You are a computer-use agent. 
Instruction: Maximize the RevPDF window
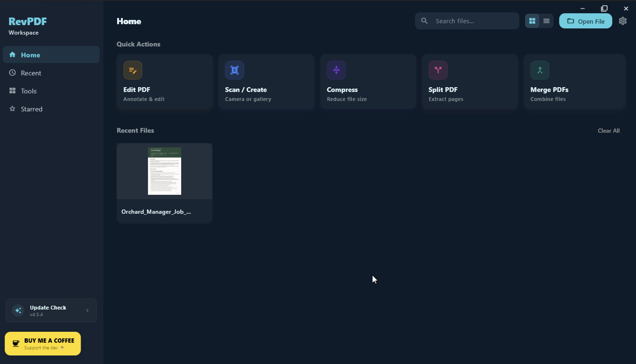point(604,9)
